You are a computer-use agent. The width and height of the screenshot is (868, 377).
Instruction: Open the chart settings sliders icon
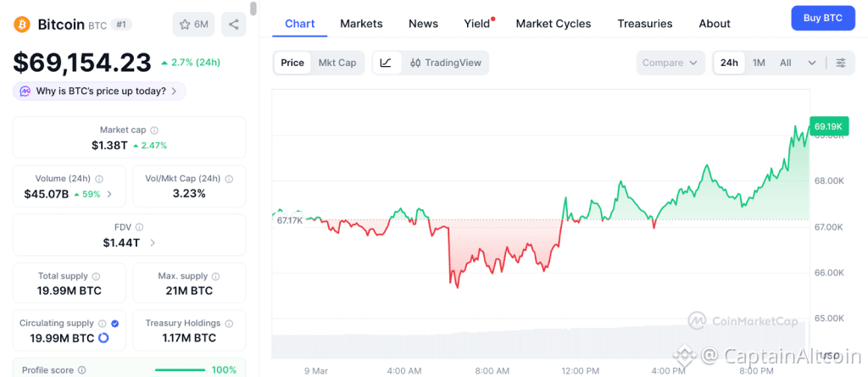tap(840, 63)
